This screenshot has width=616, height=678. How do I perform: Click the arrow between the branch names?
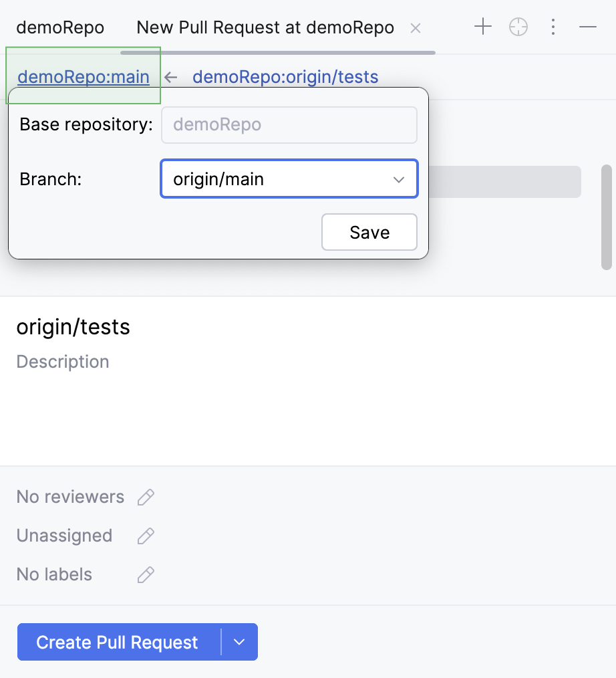click(170, 76)
